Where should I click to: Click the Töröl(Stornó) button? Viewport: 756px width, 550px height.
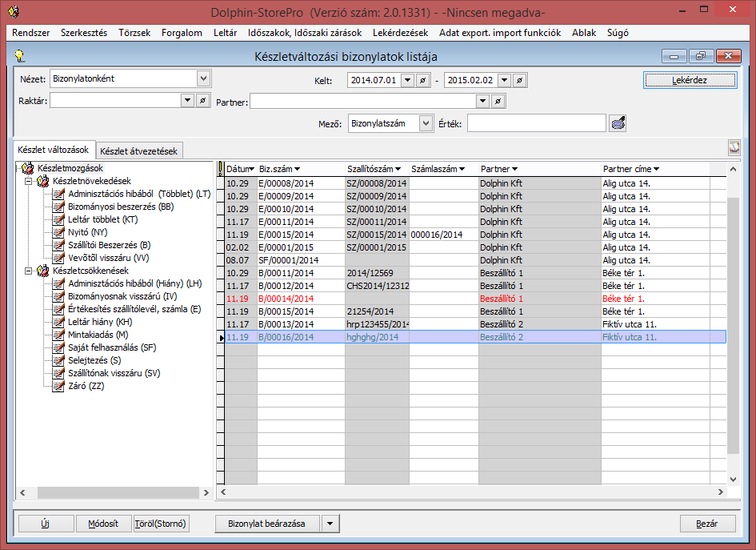pyautogui.click(x=161, y=524)
